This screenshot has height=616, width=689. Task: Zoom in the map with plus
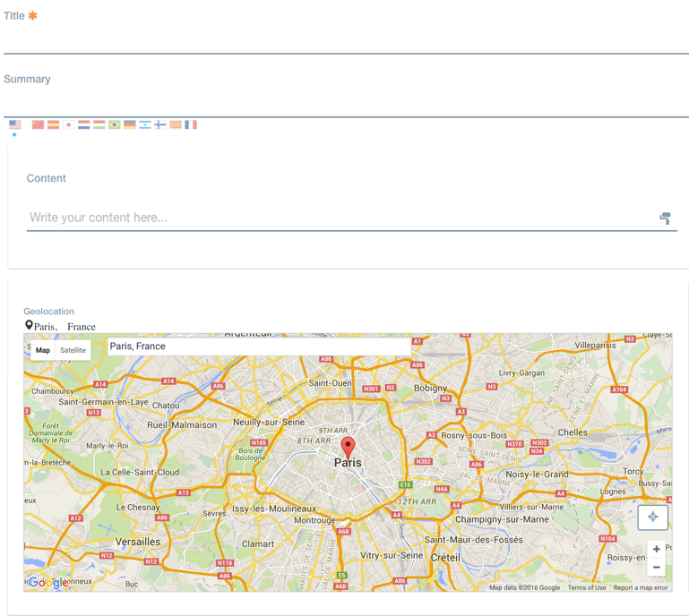tap(657, 549)
